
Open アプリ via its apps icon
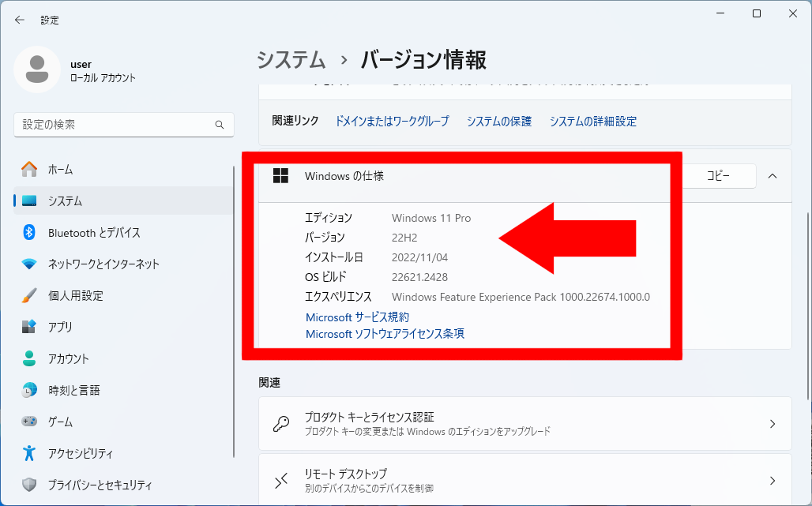click(x=29, y=327)
